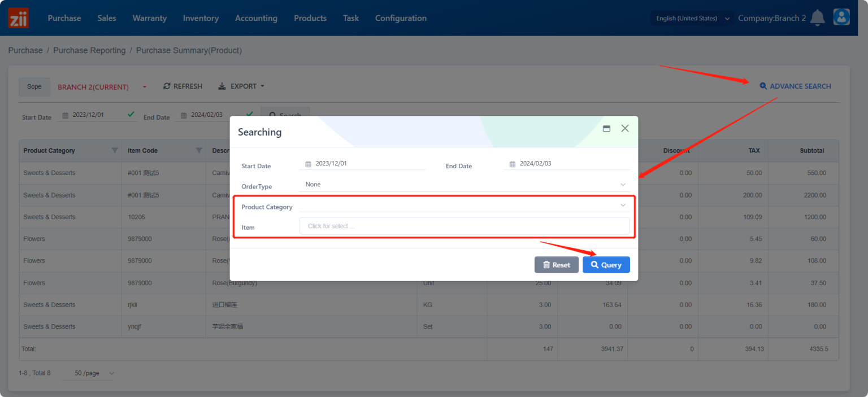Open notifications via the bell icon
This screenshot has width=868, height=397.
pyautogui.click(x=817, y=18)
